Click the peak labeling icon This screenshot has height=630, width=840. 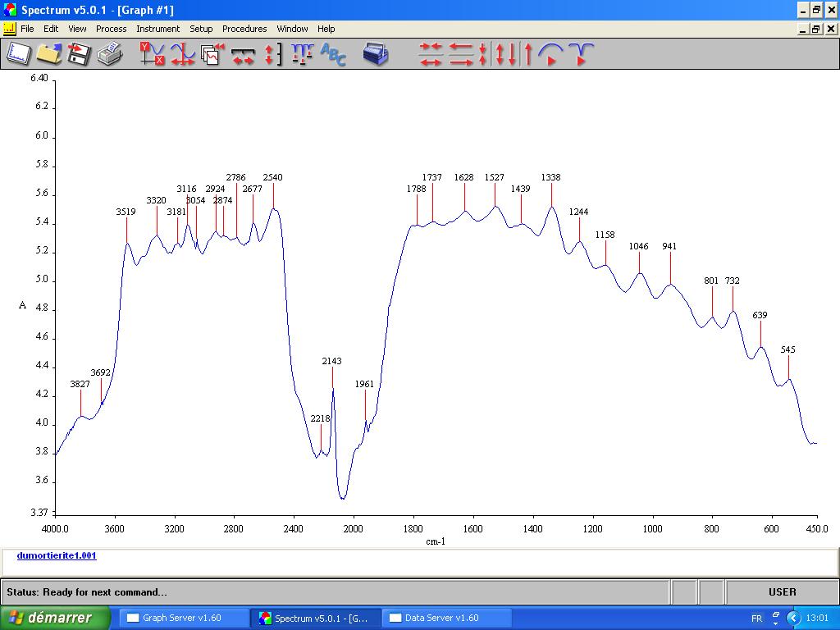(x=302, y=54)
